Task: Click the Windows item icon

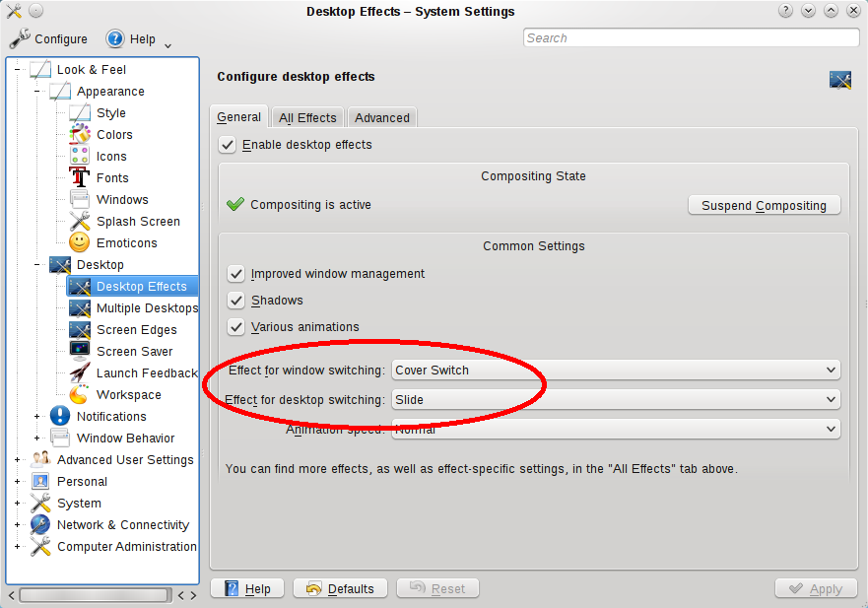Action: point(80,199)
